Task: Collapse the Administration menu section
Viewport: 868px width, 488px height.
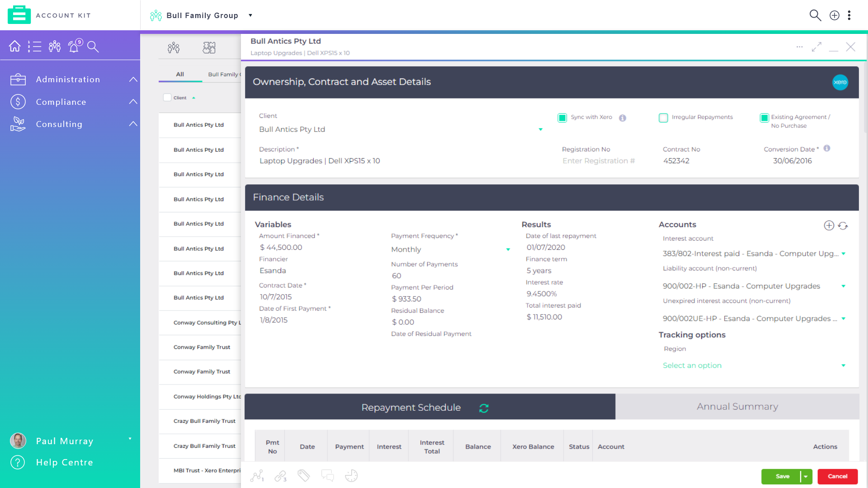Action: (x=133, y=80)
